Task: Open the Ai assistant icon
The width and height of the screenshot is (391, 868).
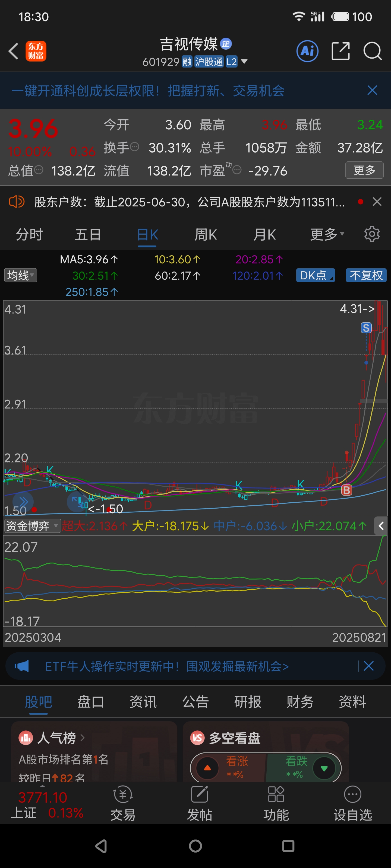Action: pos(307,51)
